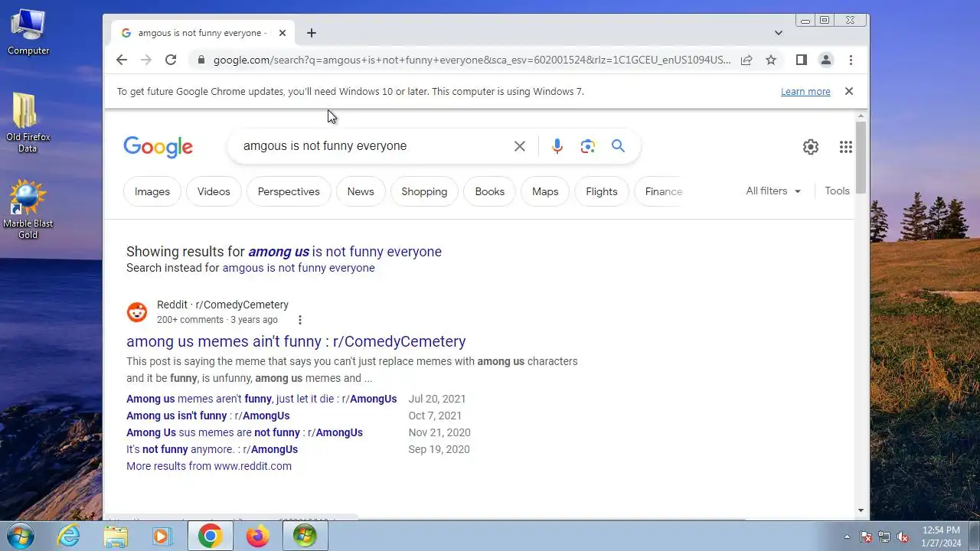The height and width of the screenshot is (551, 980).
Task: Open 'Among Us sus memes are not funny'
Action: click(x=245, y=432)
